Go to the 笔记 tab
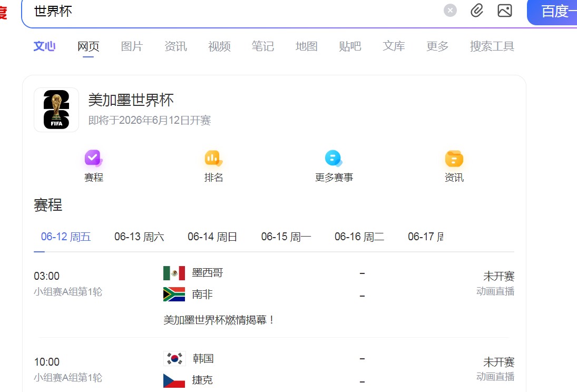This screenshot has width=577, height=392. 263,46
